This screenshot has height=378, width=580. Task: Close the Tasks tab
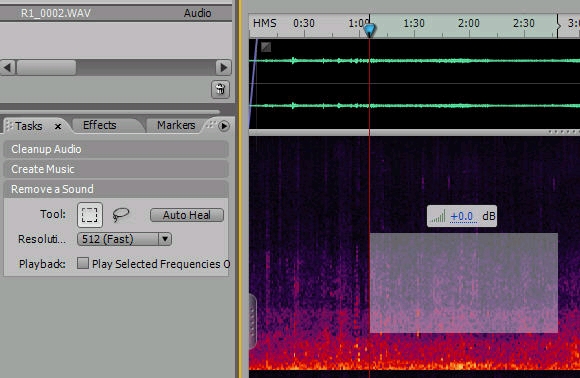pos(58,126)
